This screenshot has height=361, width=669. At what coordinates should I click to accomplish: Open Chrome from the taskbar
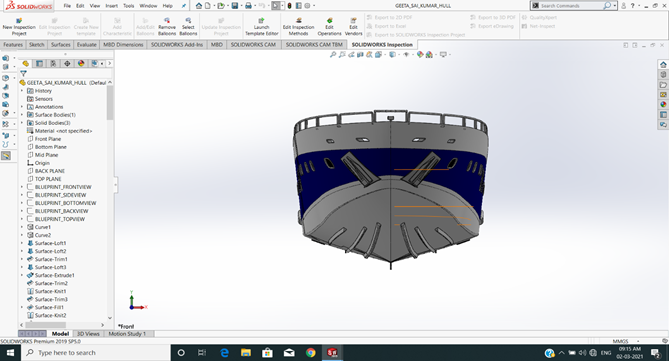click(311, 352)
